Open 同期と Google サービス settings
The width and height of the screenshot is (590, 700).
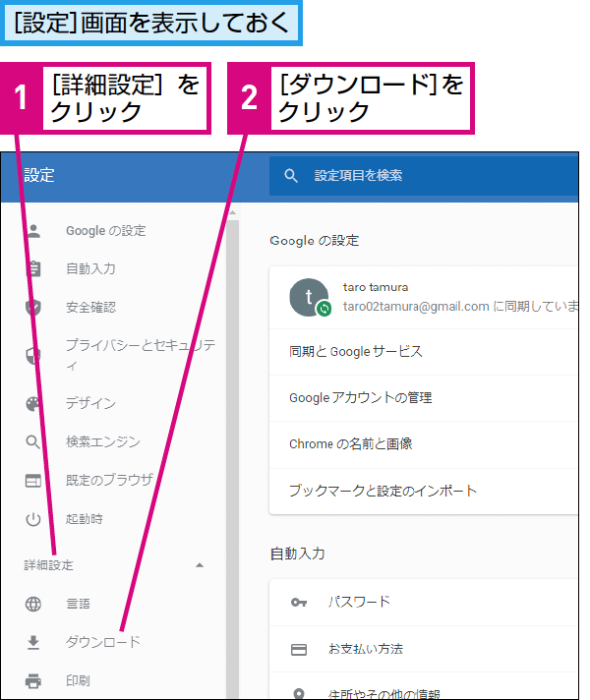pyautogui.click(x=356, y=351)
